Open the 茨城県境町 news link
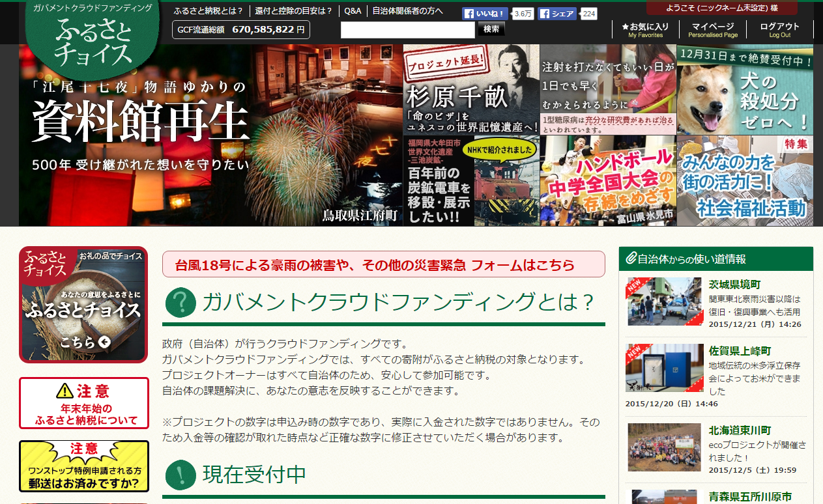Viewport: 823px width, 504px height. click(x=734, y=285)
